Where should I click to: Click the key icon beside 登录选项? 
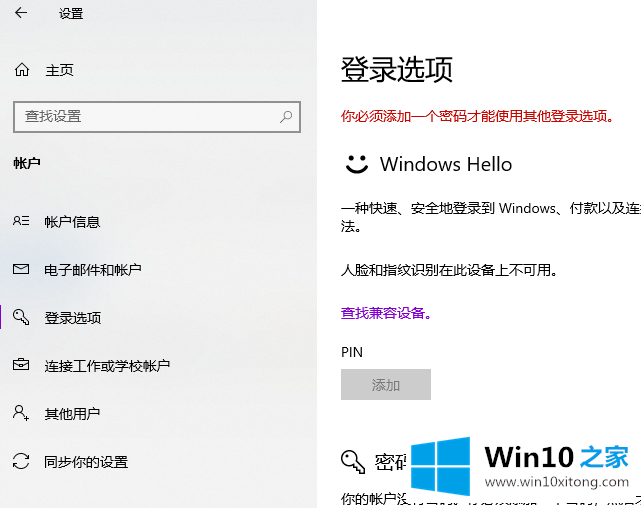[21, 317]
